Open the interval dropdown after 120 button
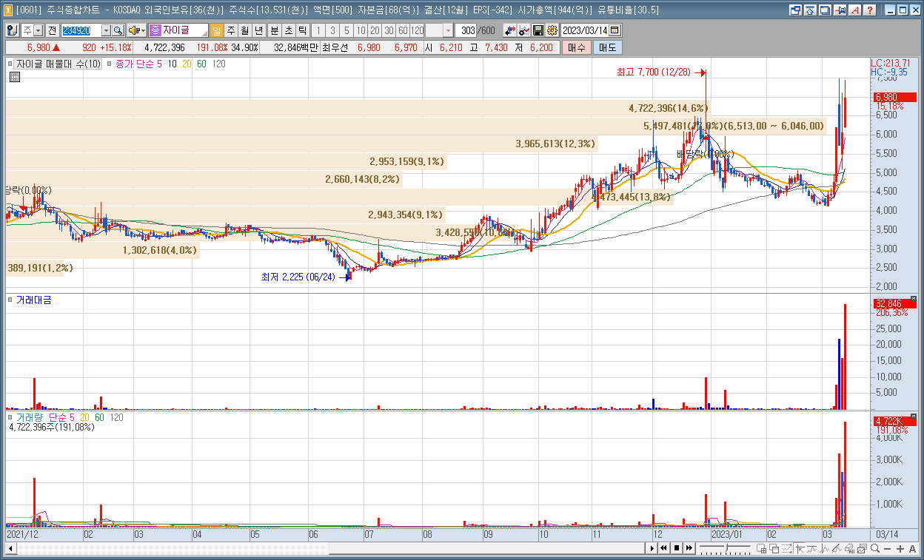 [x=448, y=30]
